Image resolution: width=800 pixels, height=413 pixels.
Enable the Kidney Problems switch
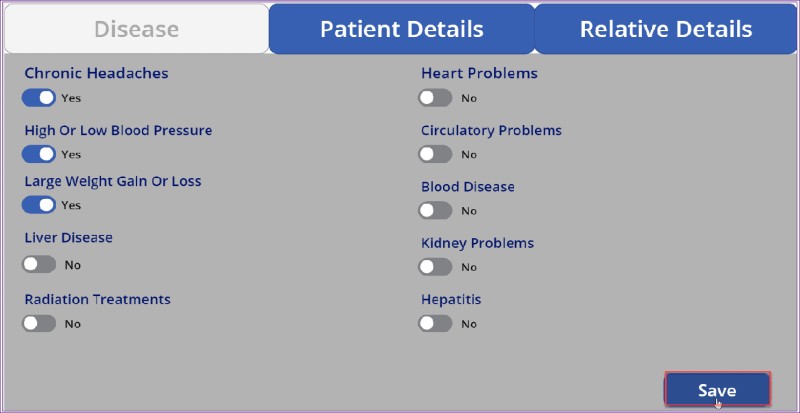pos(435,266)
